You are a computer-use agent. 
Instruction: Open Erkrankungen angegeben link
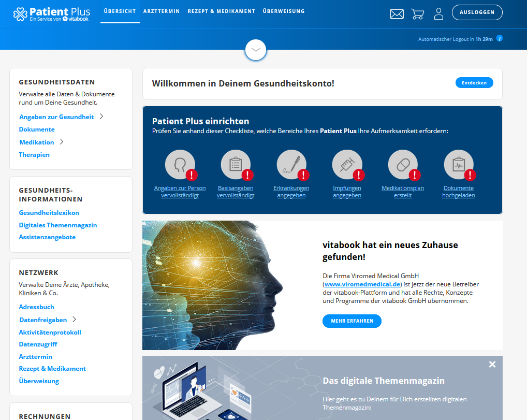[291, 192]
